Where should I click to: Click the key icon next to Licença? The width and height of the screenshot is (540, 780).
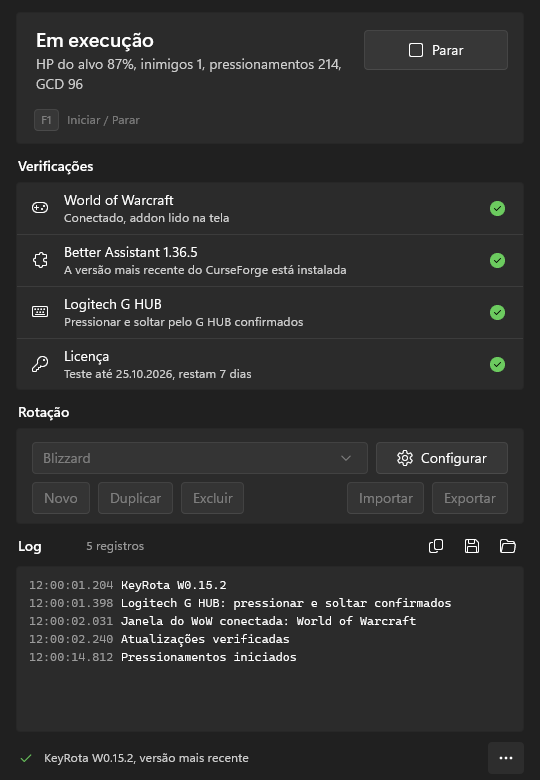click(x=40, y=364)
